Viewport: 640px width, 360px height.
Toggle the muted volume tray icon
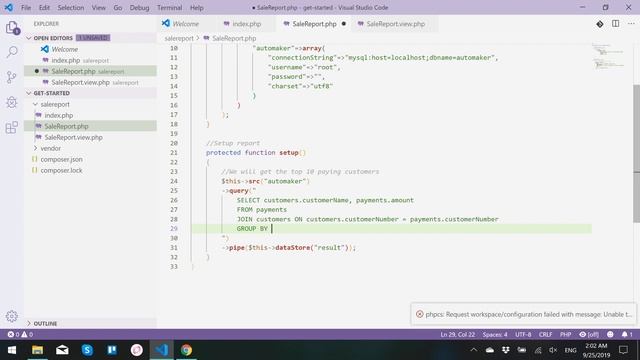[553, 350]
